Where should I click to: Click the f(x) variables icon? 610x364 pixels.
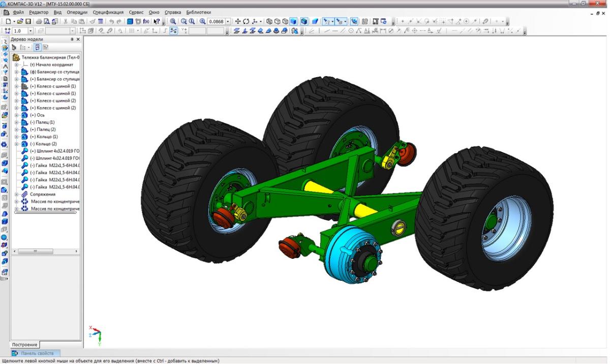coord(146,22)
